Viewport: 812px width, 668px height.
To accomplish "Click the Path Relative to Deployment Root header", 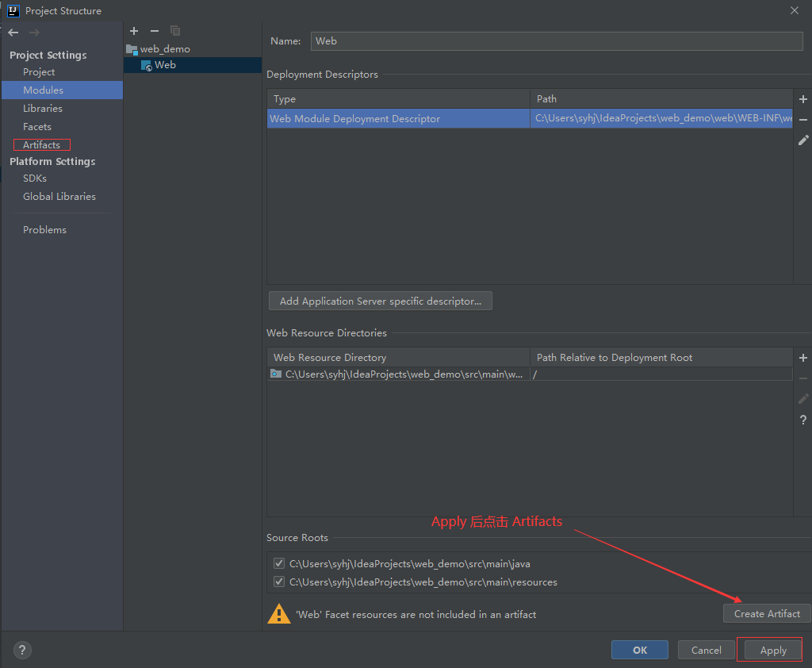I will point(661,357).
